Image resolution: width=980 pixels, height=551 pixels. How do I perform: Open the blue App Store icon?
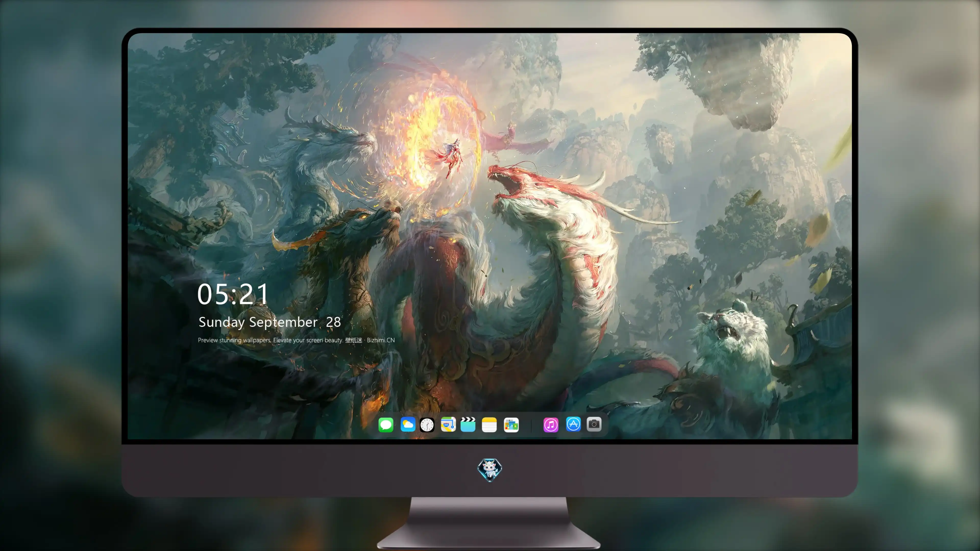pos(573,424)
